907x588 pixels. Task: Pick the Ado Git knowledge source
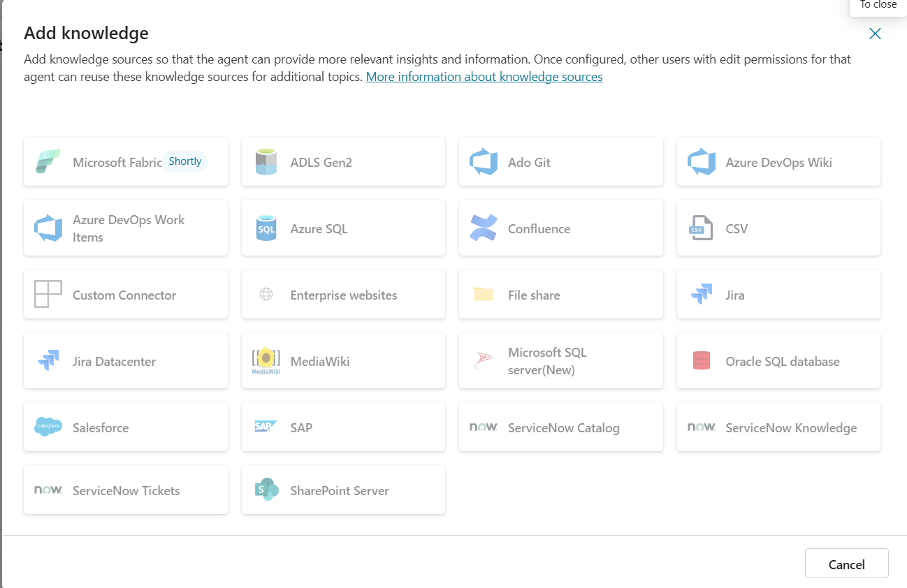click(x=561, y=161)
